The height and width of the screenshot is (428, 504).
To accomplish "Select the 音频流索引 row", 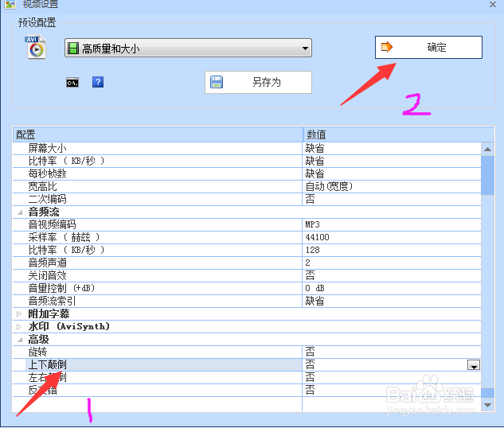I will 247,301.
